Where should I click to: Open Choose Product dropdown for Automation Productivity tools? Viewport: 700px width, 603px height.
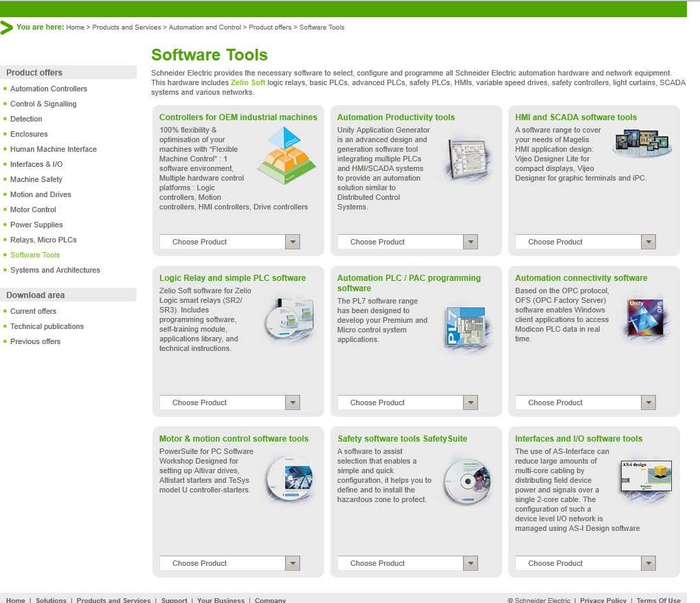click(x=407, y=242)
